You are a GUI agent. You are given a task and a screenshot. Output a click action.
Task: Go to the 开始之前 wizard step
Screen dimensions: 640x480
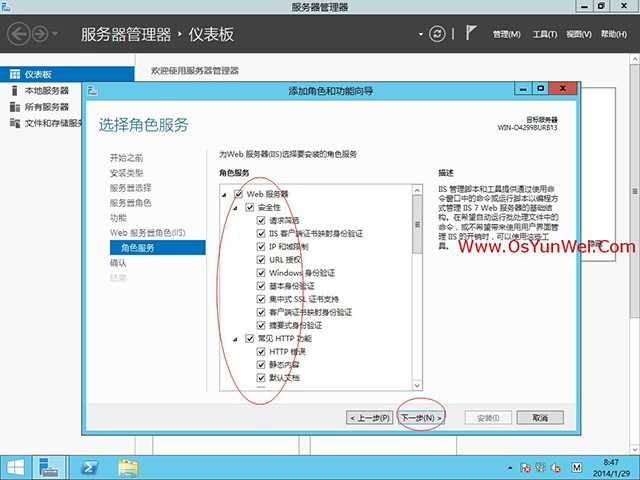(127, 158)
